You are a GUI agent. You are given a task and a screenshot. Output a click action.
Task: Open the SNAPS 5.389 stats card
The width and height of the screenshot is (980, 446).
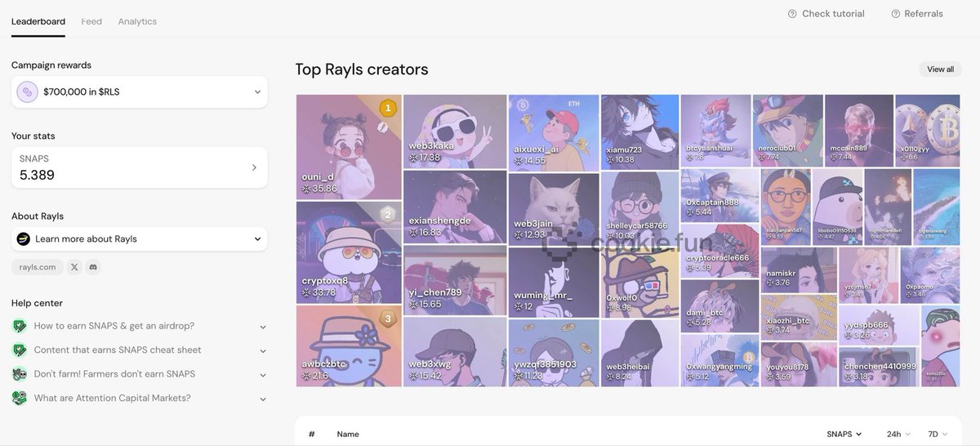[x=140, y=167]
